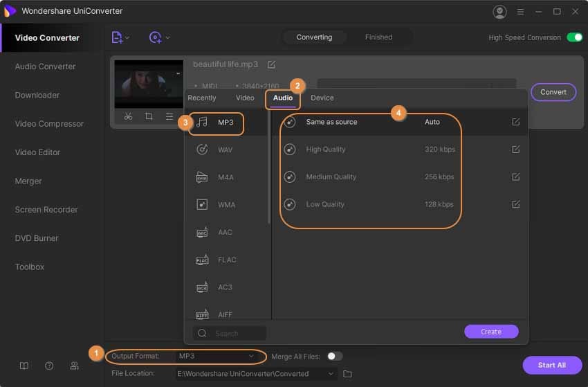Viewport: 588px width, 387px height.
Task: Choose the MP3 format
Action: coord(227,123)
